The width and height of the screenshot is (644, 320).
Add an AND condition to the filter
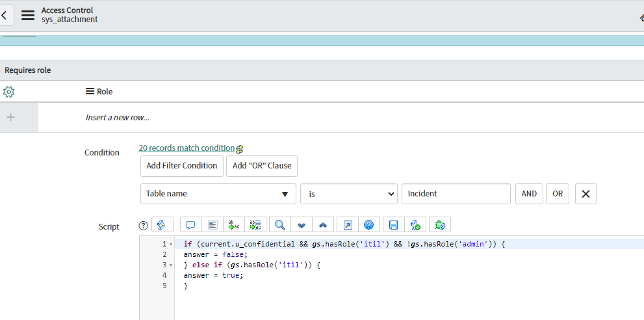point(529,194)
